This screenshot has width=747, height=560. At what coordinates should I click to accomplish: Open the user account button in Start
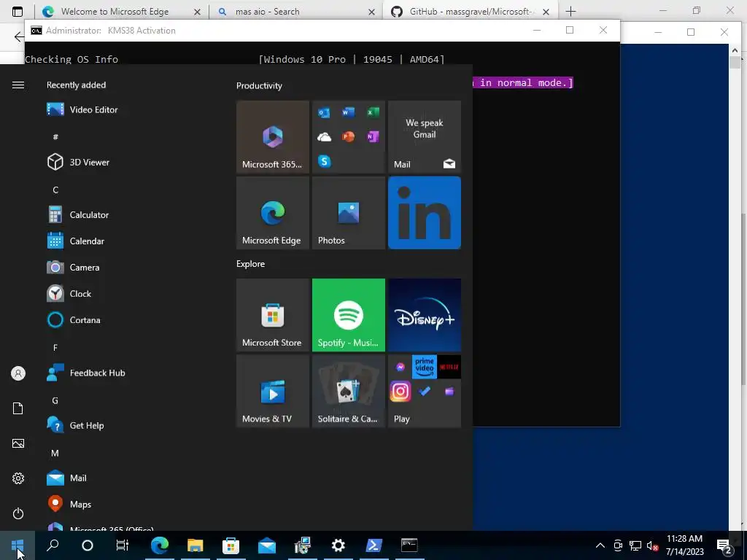coord(18,373)
